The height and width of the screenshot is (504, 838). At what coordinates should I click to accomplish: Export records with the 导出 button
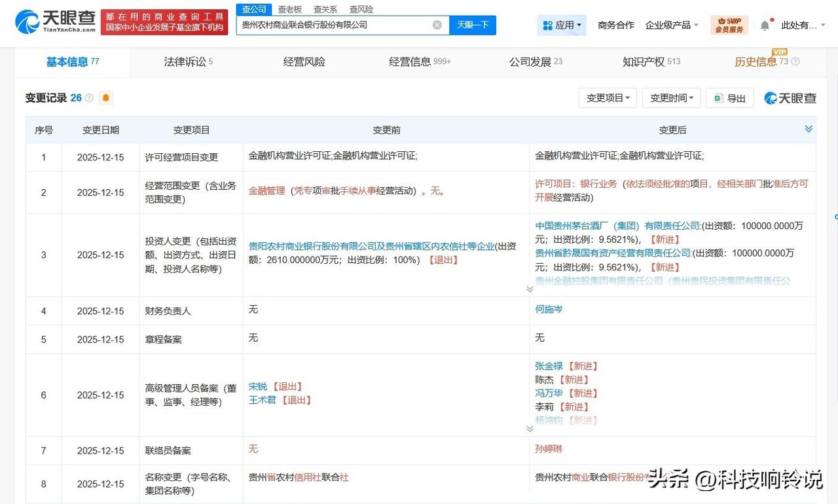point(730,98)
